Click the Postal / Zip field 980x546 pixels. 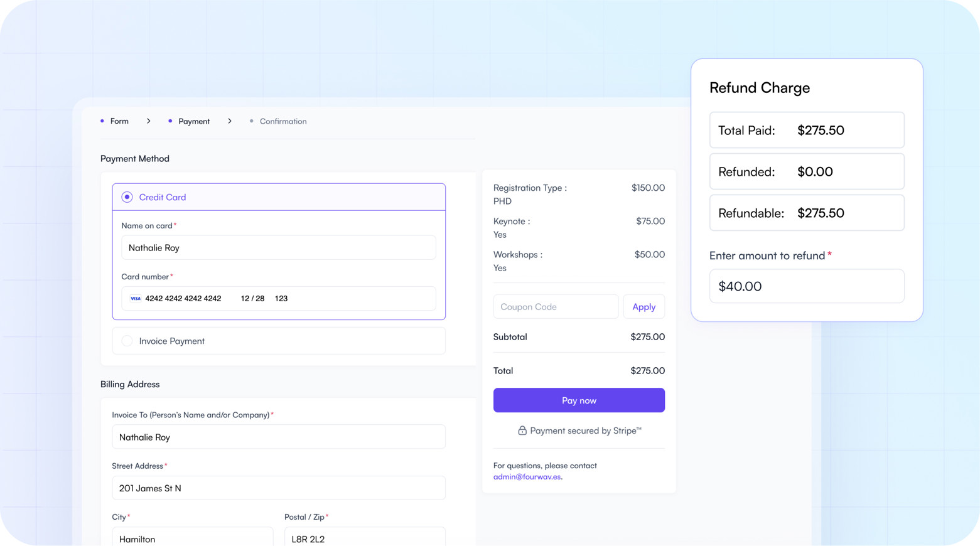(x=364, y=538)
